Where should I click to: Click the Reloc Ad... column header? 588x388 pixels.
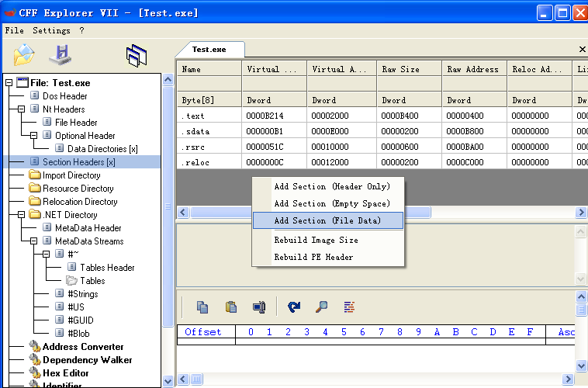click(x=540, y=69)
